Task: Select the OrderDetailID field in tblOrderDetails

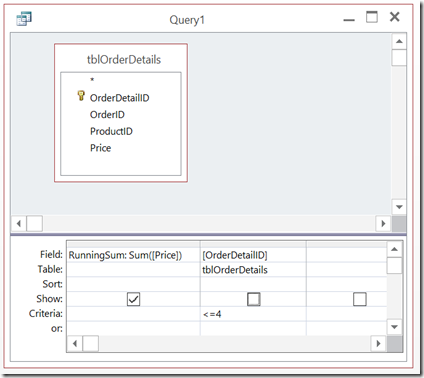Action: [119, 98]
